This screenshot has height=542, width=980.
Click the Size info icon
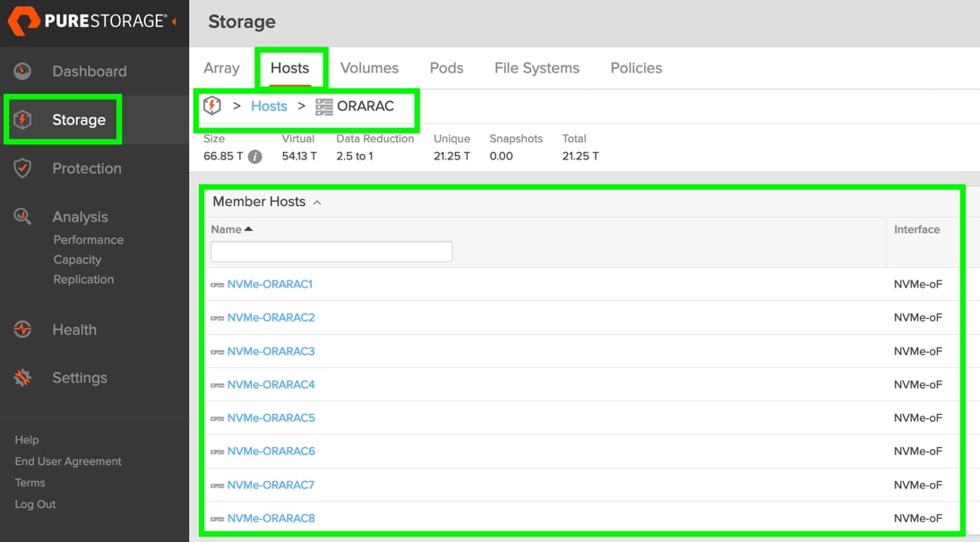point(255,157)
